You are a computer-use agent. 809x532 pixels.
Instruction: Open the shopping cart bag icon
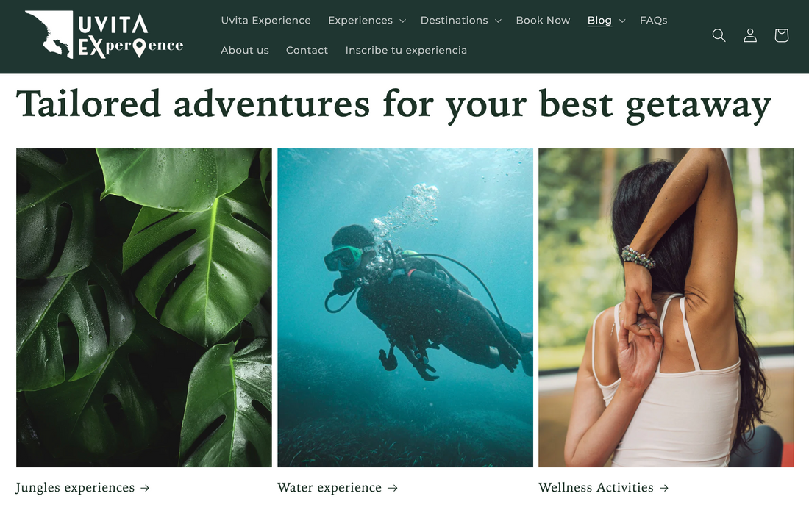782,35
